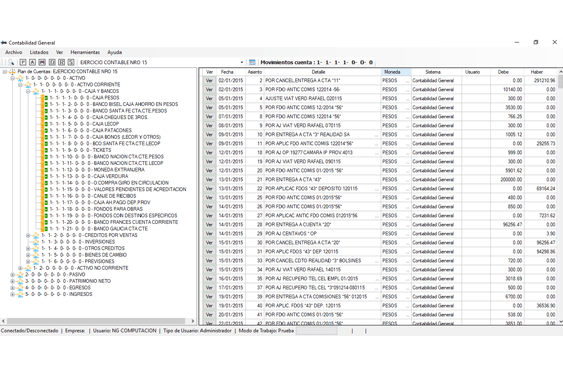Click the app icon in the title bar
The width and height of the screenshot is (563, 375).
[4, 42]
